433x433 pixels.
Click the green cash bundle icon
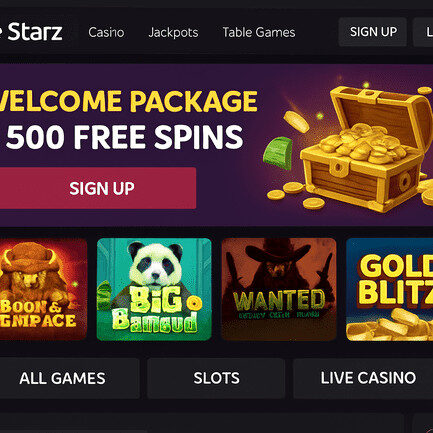277,153
